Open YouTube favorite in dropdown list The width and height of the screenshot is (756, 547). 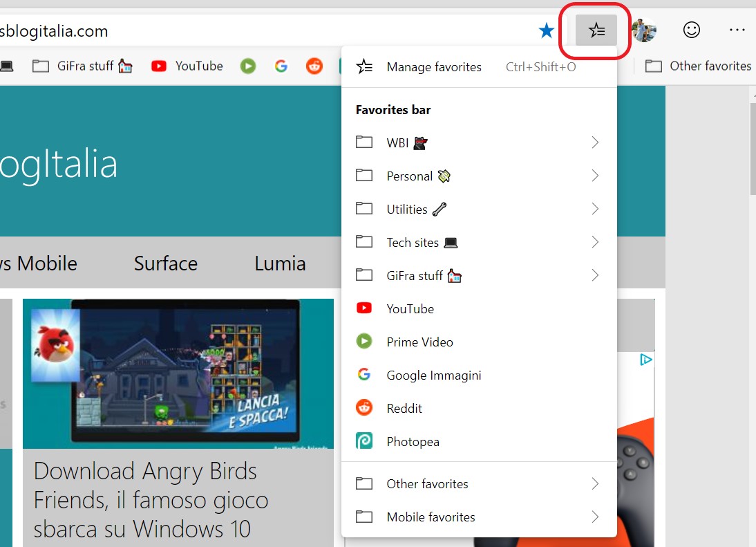coord(480,308)
